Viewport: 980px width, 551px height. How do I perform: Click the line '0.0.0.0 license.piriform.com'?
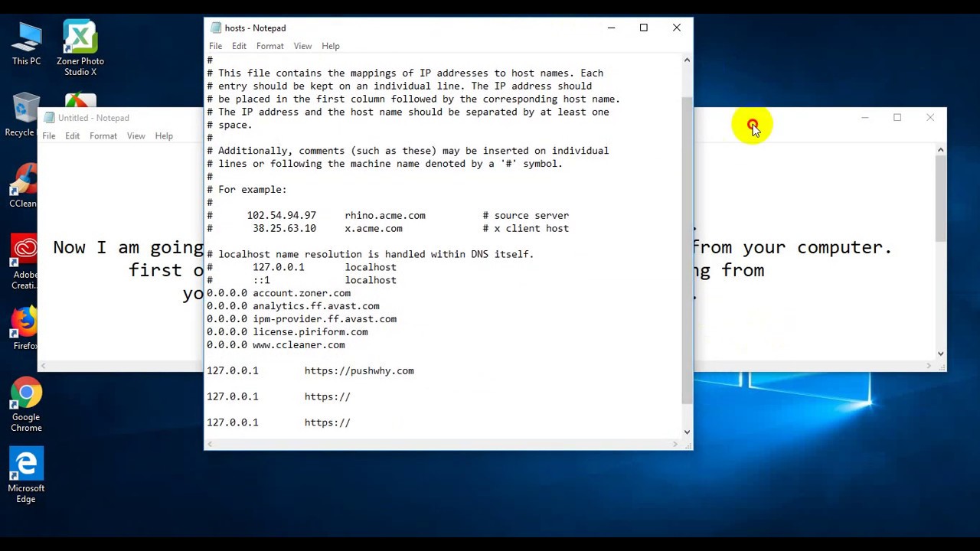(287, 332)
